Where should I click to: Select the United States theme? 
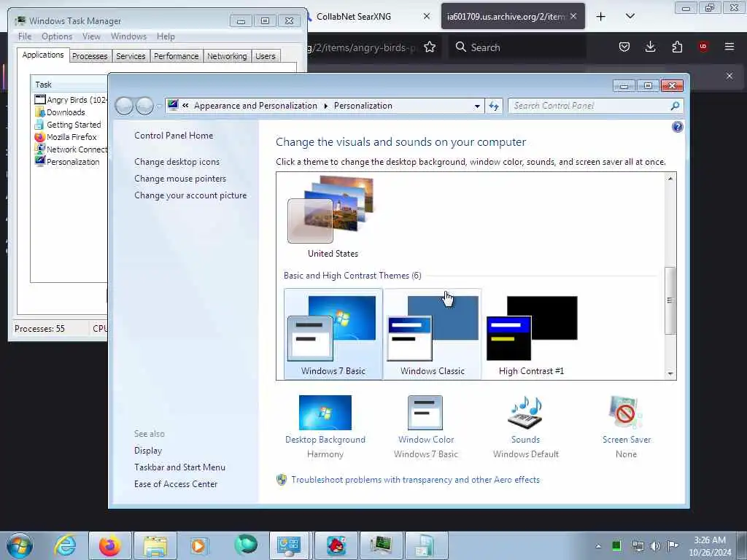click(333, 217)
